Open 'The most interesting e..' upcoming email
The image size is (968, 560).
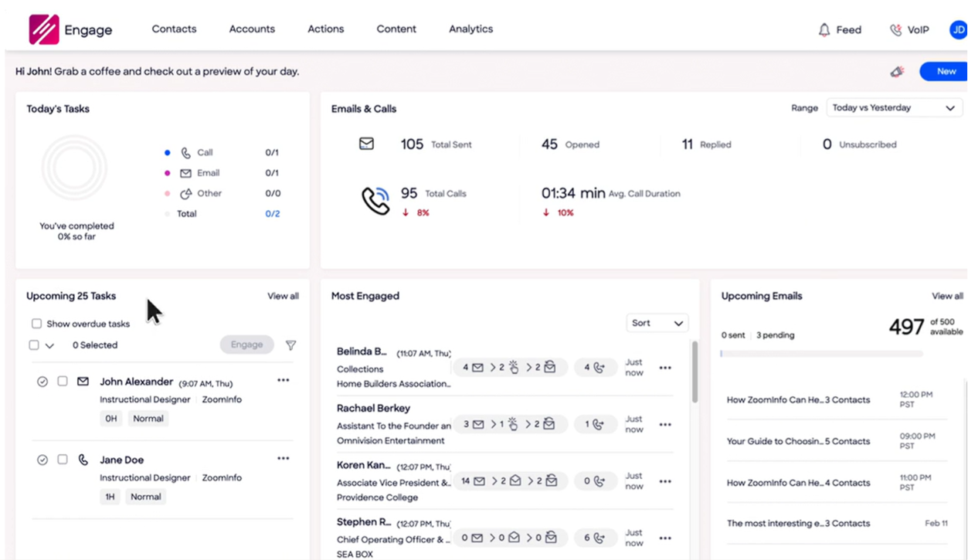(837, 523)
